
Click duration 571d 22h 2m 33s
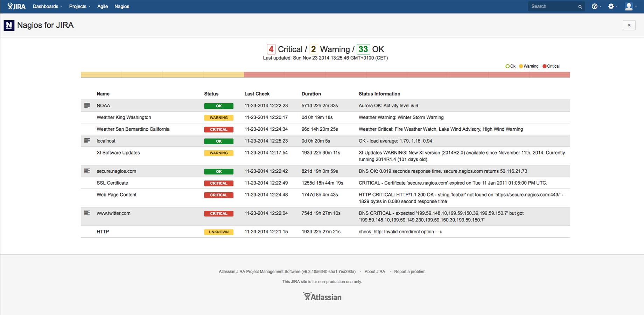tap(320, 105)
